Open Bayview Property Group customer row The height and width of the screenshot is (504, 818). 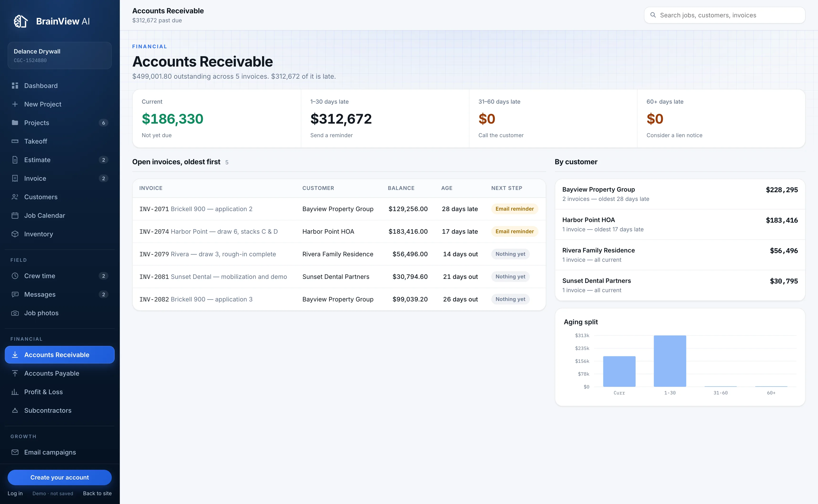[x=680, y=194]
